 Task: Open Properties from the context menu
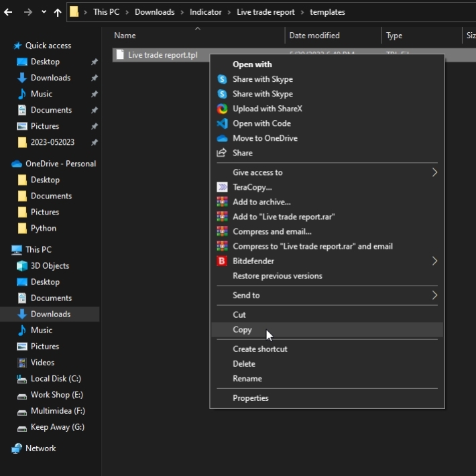(327, 398)
